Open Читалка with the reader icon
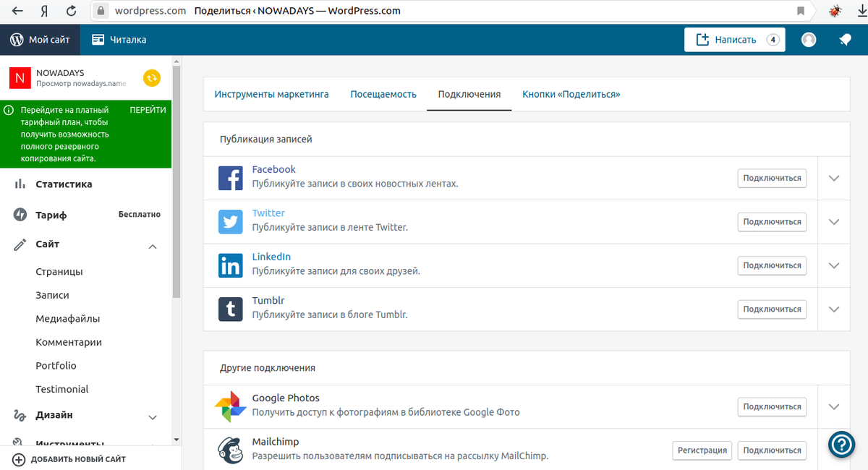Viewport: 868px width, 470px height. [98, 39]
